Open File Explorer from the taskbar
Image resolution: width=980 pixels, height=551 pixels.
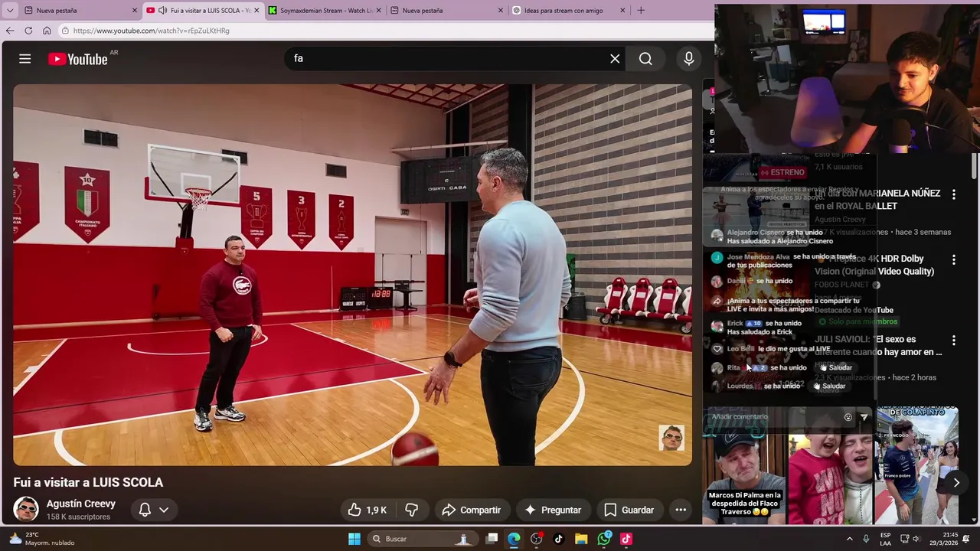581,539
